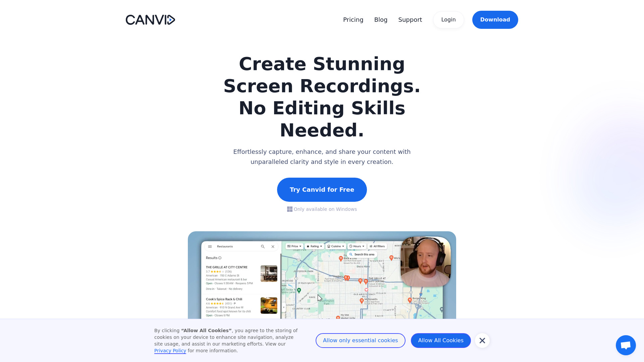The image size is (644, 362).
Task: Click the Support navigation link
Action: [410, 19]
